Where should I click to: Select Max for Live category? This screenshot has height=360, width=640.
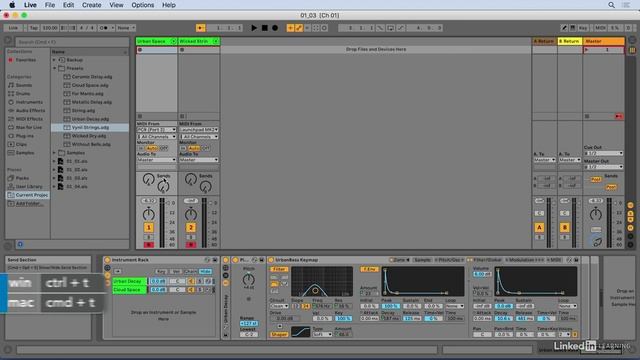pos(29,127)
